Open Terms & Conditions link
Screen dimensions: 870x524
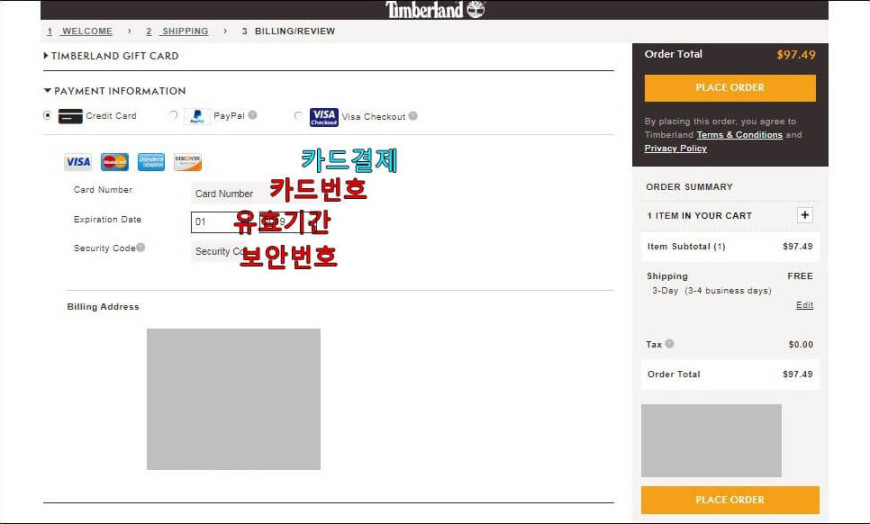coord(739,135)
